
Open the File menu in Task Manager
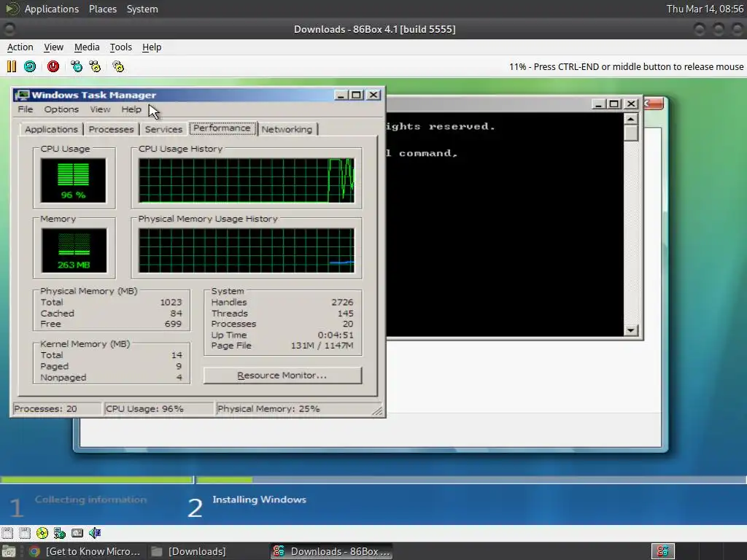point(26,109)
